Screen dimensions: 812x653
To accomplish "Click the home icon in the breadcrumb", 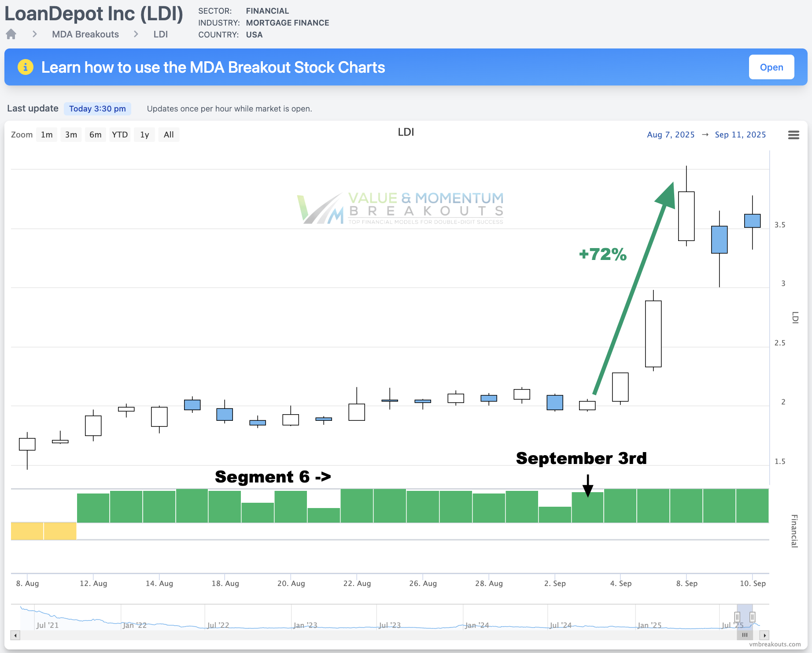I will (11, 34).
